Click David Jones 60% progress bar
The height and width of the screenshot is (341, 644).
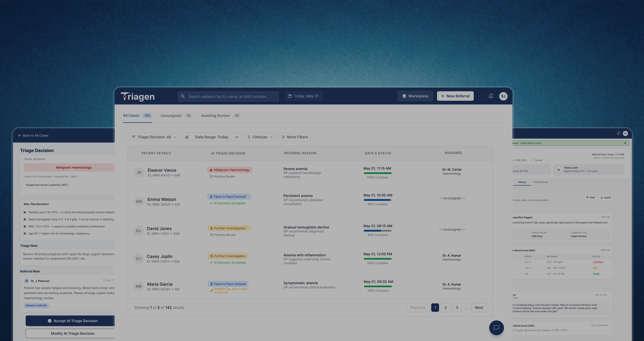tap(378, 231)
